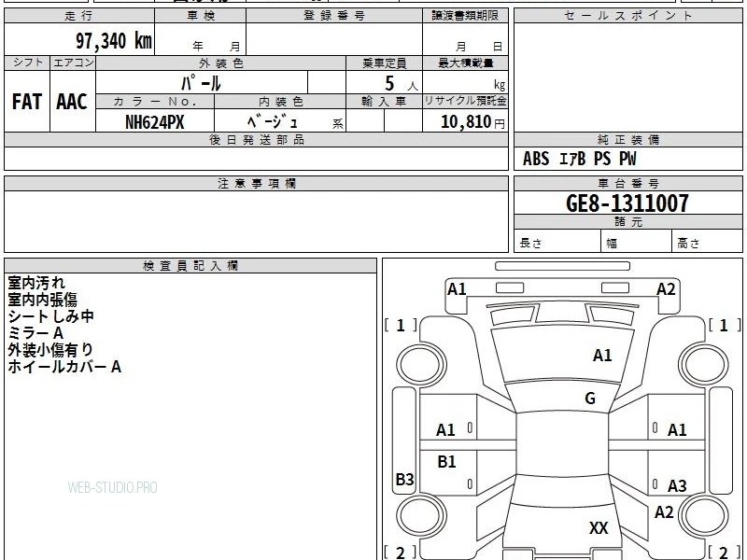The image size is (747, 560).
Task: Click the 後日発送部品 header
Action: 256,140
